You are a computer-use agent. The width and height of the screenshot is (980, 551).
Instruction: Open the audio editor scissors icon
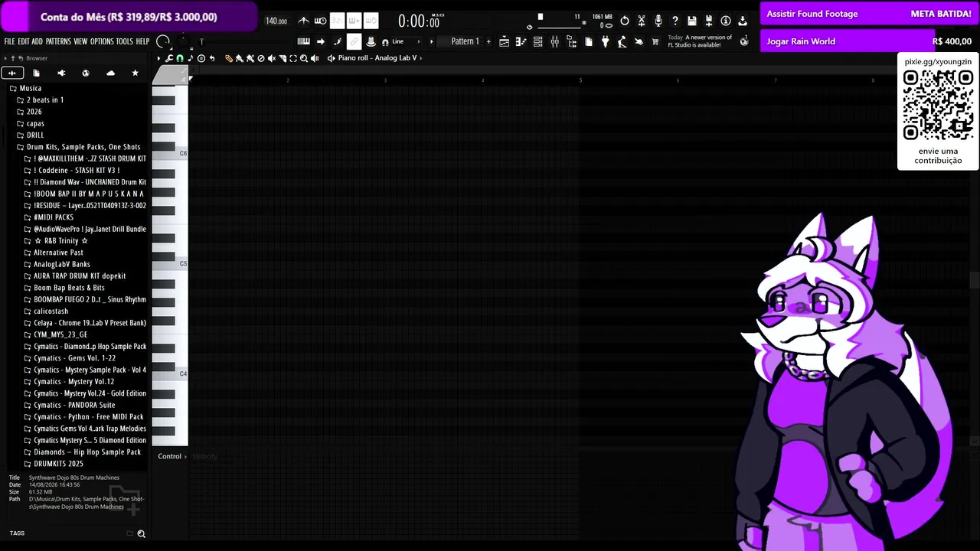(x=642, y=21)
